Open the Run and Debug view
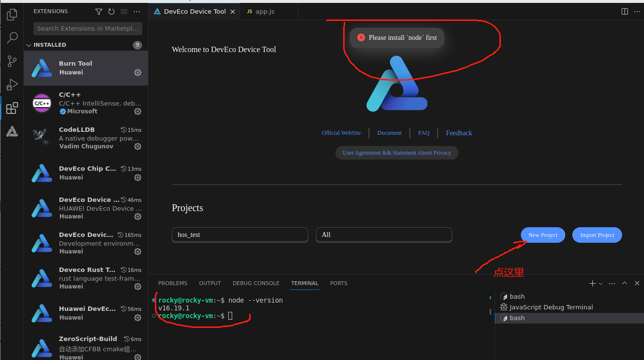This screenshot has width=644, height=360. pos(12,85)
